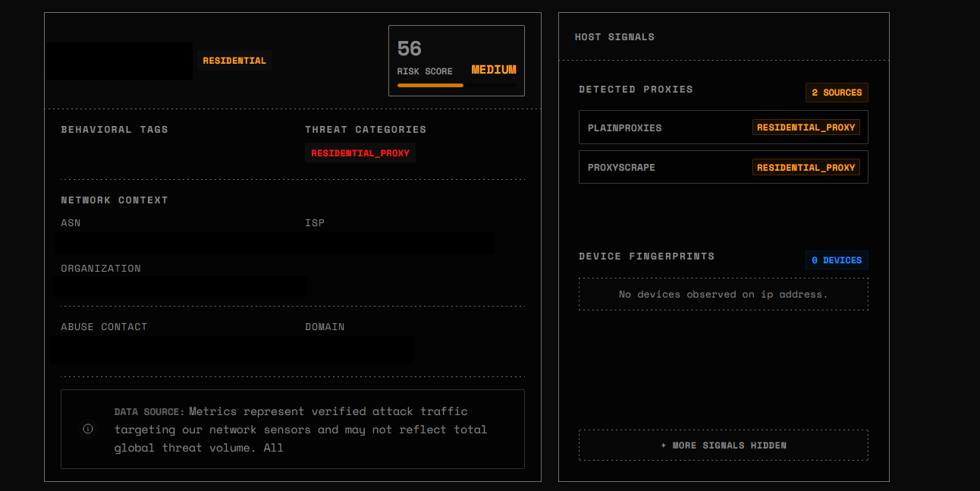Click the ABUSE CONTACT field label
The height and width of the screenshot is (491, 980).
[x=104, y=327]
